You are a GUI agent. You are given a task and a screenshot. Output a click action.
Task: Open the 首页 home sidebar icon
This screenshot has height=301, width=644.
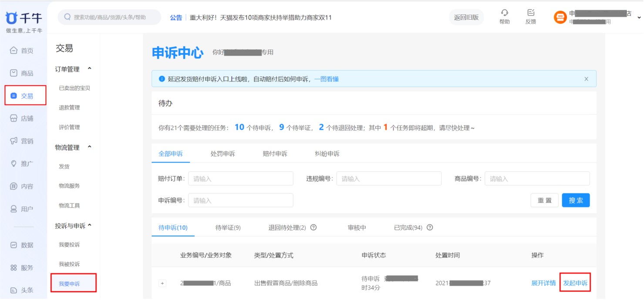pyautogui.click(x=14, y=51)
